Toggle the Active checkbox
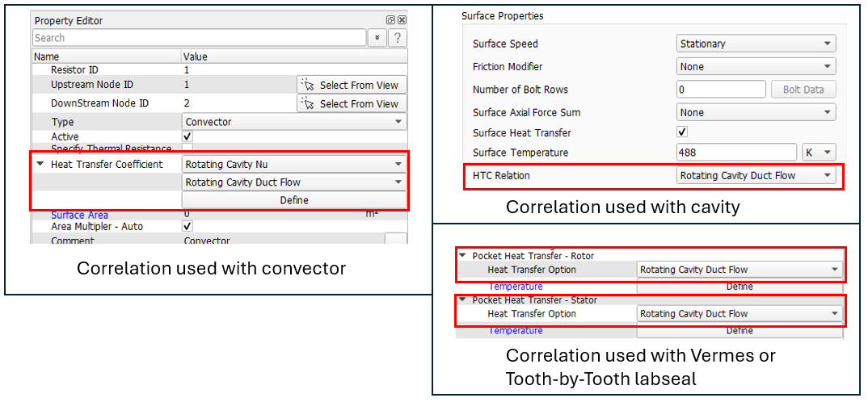868x402 pixels. click(x=188, y=137)
